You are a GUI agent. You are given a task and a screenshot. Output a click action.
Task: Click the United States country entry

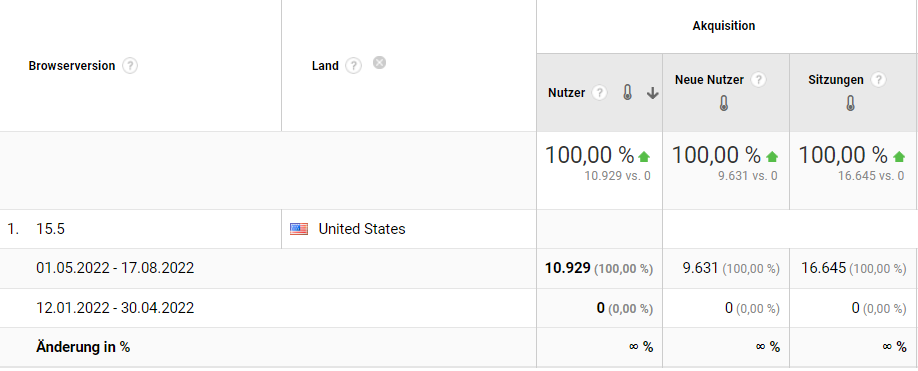(x=362, y=229)
